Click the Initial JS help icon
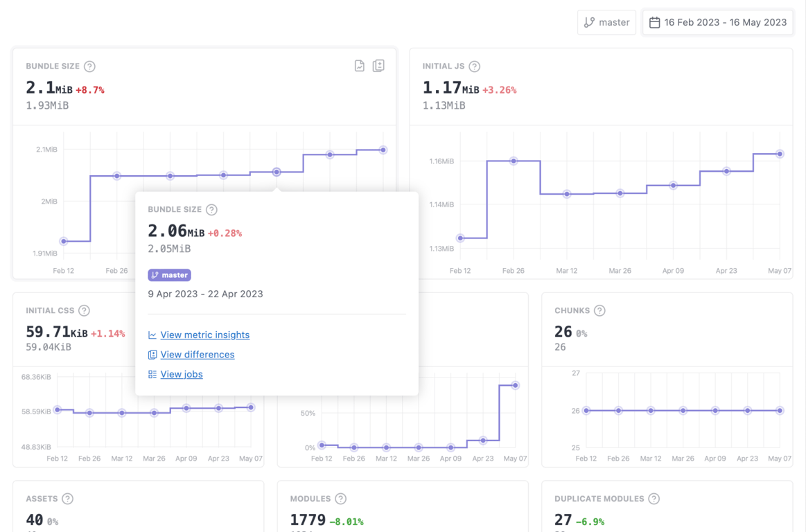The width and height of the screenshot is (806, 532). pos(474,66)
